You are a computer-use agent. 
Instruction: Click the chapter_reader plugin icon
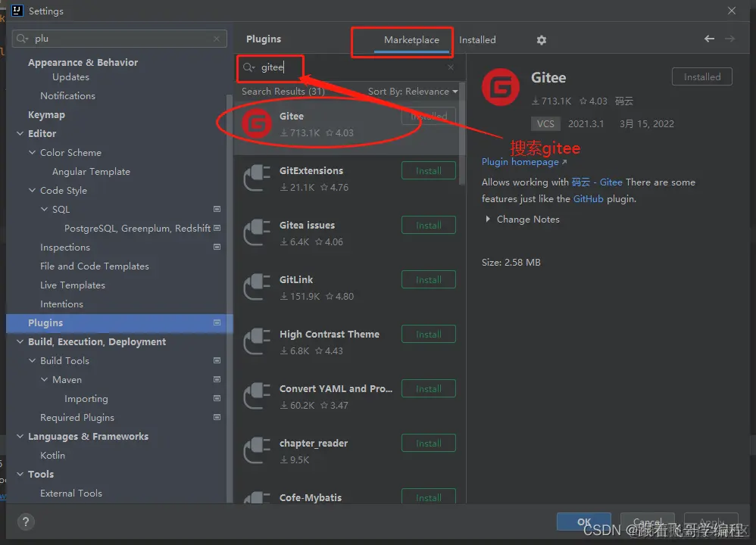click(x=257, y=450)
